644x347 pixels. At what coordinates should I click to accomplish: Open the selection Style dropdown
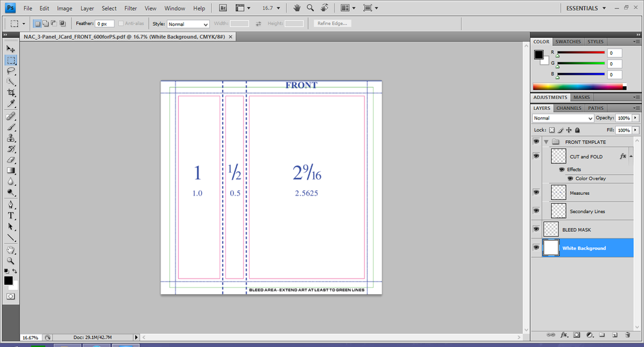(188, 24)
